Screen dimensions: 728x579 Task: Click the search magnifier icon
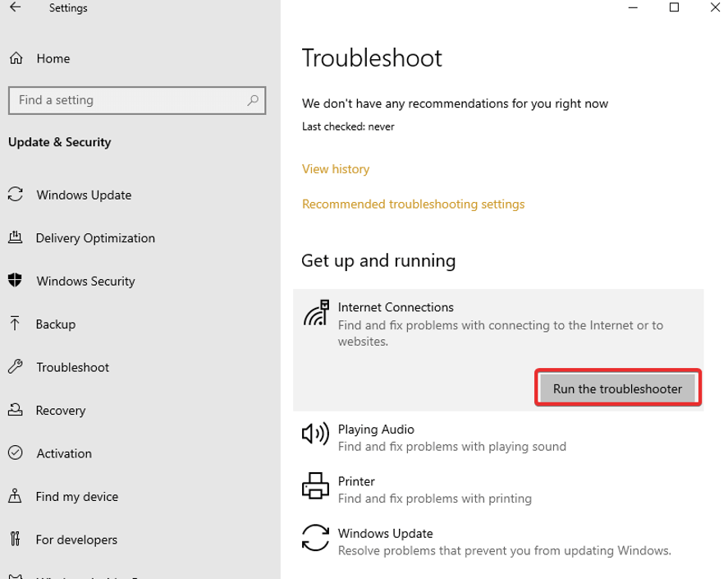coord(253,100)
